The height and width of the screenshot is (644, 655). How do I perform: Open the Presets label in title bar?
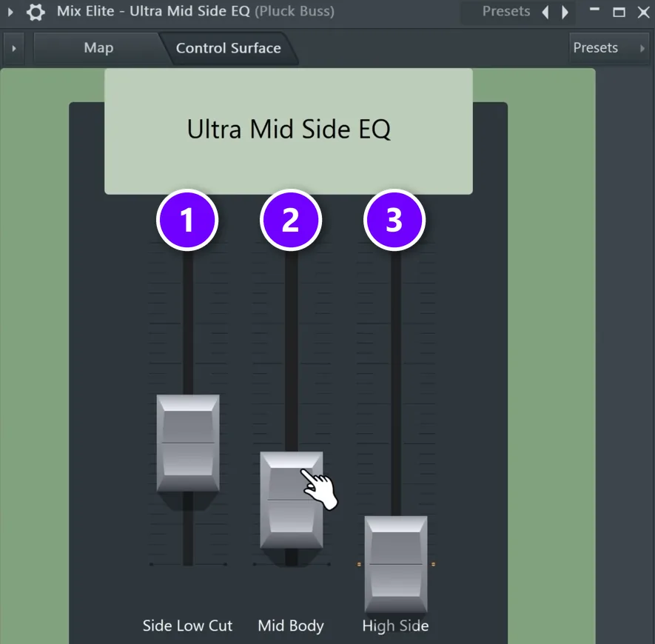(506, 11)
